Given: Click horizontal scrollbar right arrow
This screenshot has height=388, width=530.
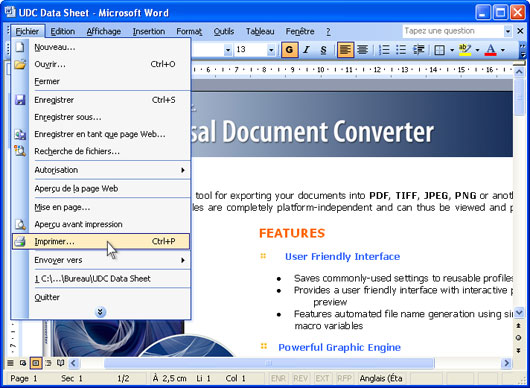Looking at the screenshot, I should pos(507,363).
